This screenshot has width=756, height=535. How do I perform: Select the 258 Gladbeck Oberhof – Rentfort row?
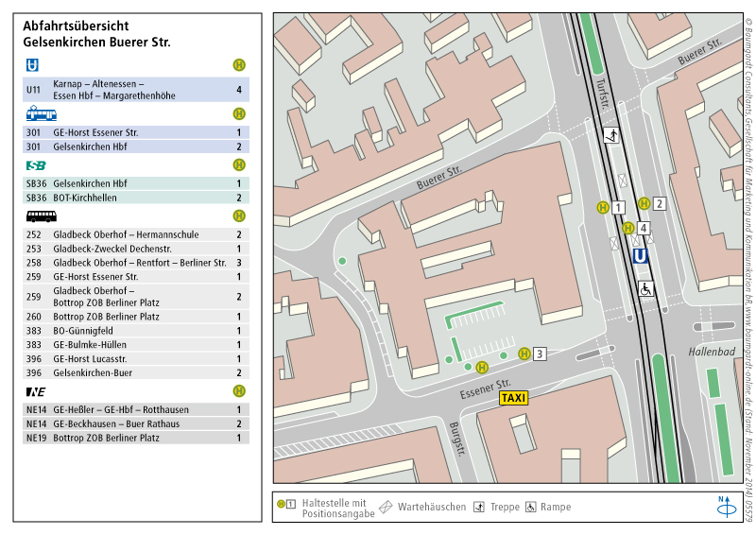click(136, 263)
